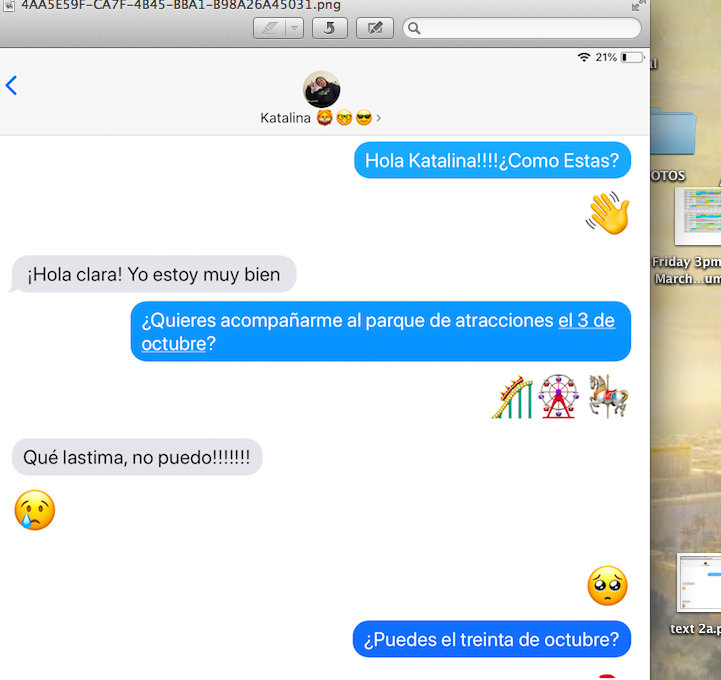This screenshot has width=721, height=680.
Task: Click the 21% battery percentage
Action: (x=606, y=57)
